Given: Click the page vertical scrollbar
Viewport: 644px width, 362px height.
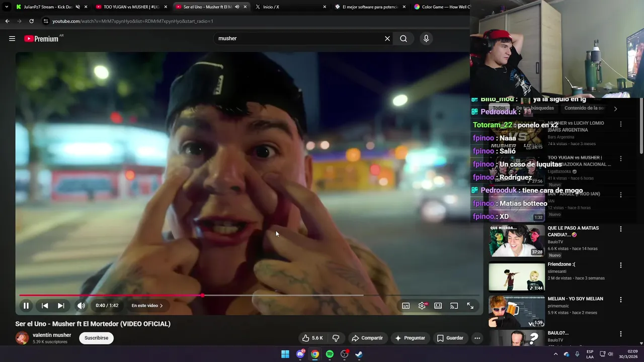Looking at the screenshot, I should point(641,126).
